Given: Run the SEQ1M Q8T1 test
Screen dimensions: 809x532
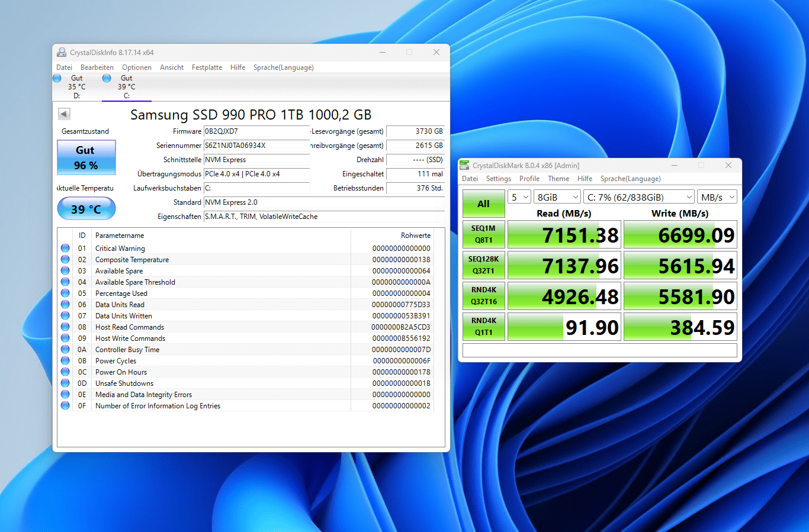Looking at the screenshot, I should (x=484, y=234).
